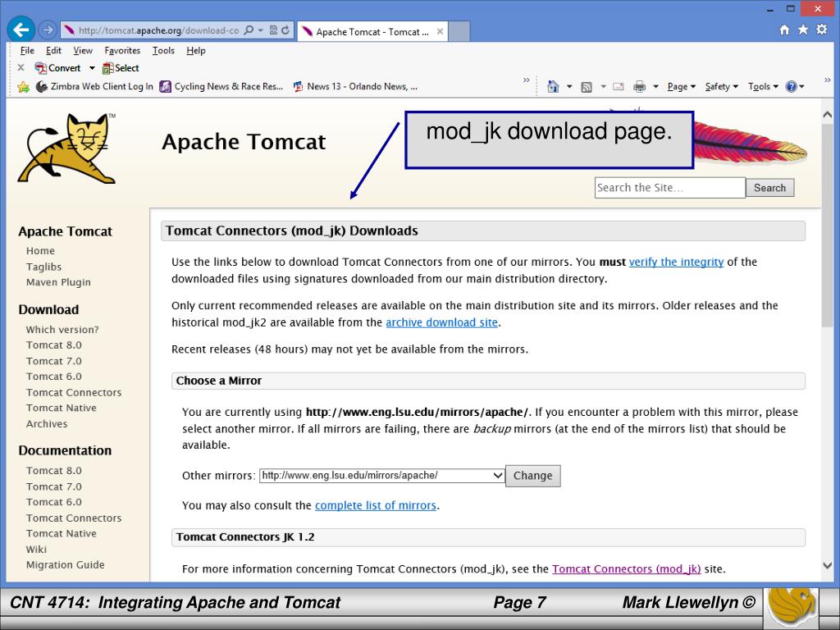Toggle the compatibility view icon
Viewport: 840px width, 630px height.
[x=273, y=30]
